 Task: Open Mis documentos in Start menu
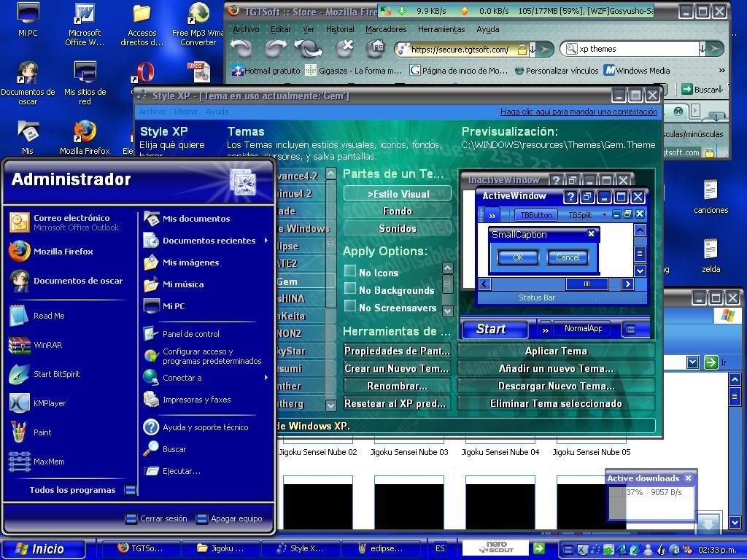(x=187, y=219)
